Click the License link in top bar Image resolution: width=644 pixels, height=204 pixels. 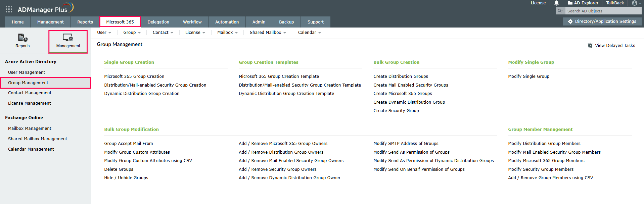point(538,3)
